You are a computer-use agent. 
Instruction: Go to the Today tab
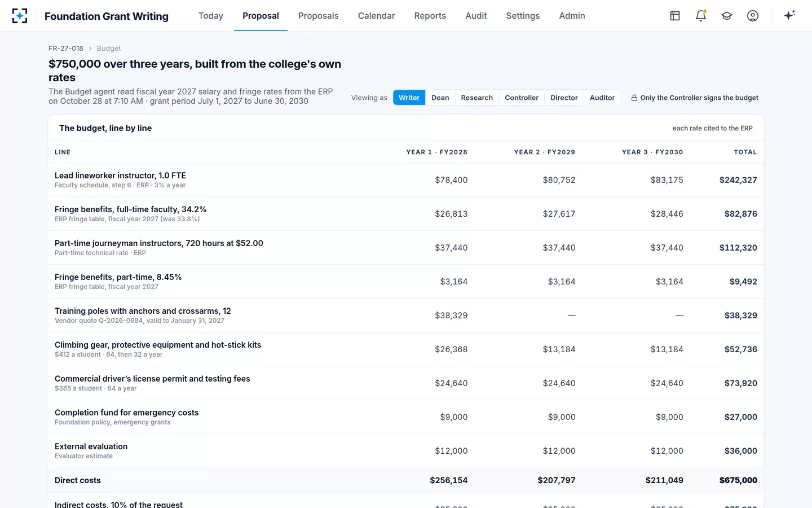(211, 16)
